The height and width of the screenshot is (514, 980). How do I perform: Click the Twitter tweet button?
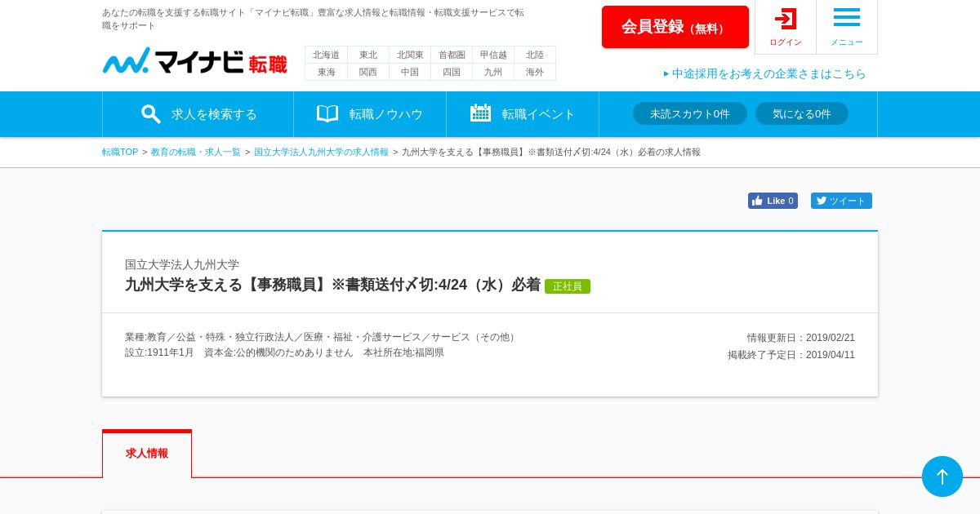[x=841, y=201]
